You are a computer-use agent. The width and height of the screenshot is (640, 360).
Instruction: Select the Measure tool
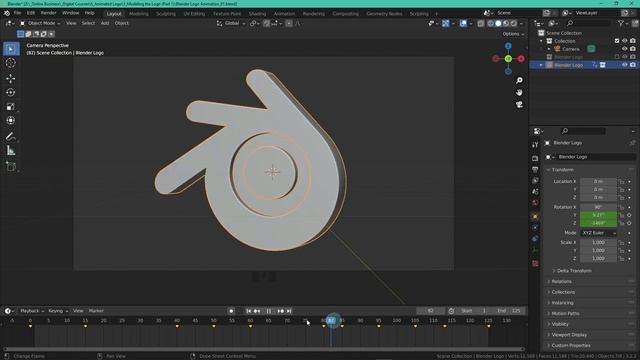click(11, 151)
